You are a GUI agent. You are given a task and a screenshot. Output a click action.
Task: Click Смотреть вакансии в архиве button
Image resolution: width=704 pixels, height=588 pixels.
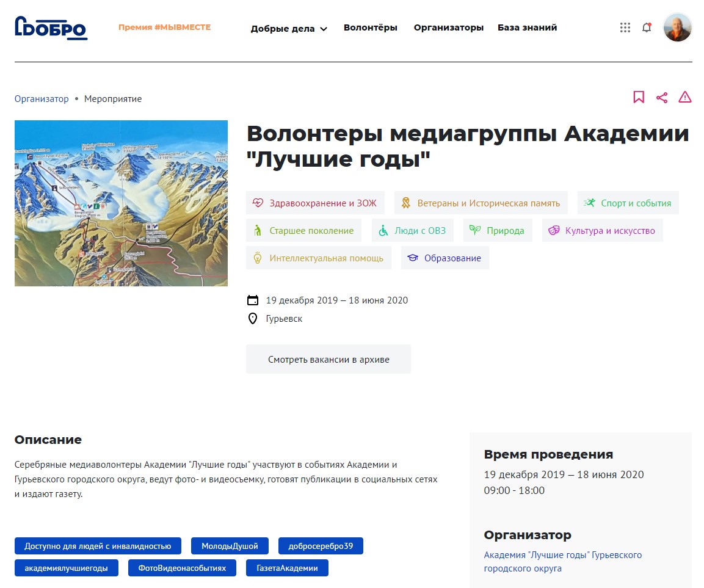pyautogui.click(x=328, y=359)
